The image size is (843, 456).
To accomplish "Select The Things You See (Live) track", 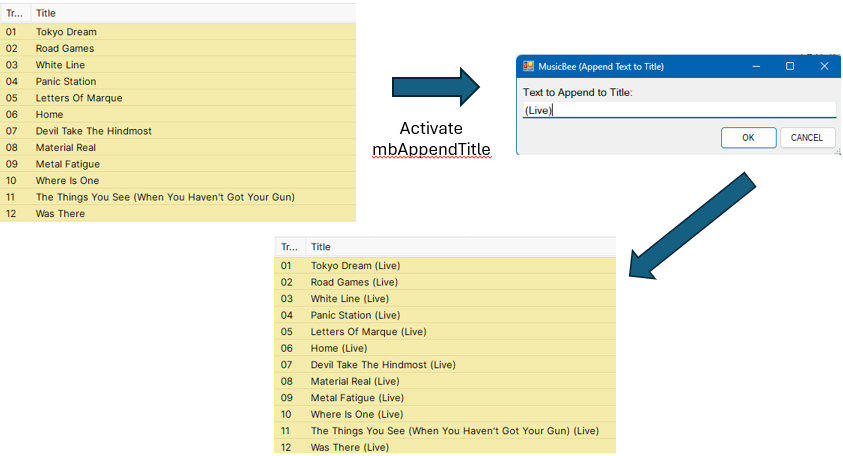I will (445, 431).
